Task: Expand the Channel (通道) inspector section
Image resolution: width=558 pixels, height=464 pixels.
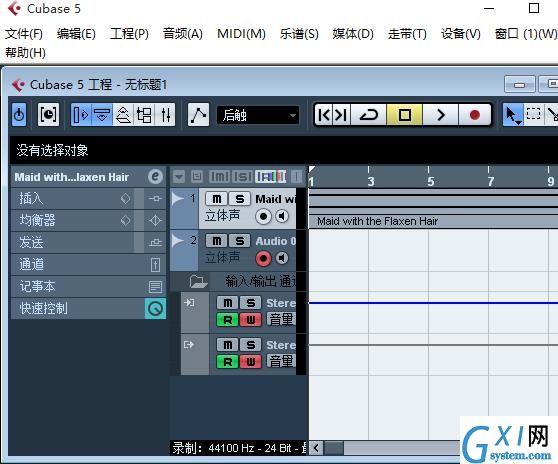Action: point(88,264)
